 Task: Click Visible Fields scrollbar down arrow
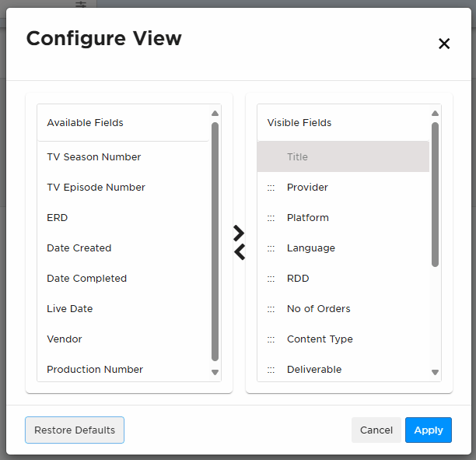(435, 372)
